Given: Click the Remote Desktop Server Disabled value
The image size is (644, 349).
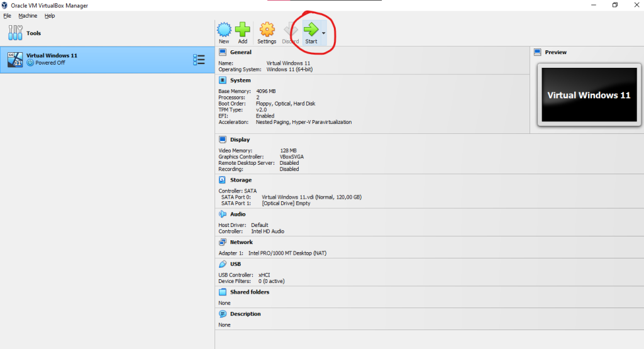Looking at the screenshot, I should tap(289, 163).
